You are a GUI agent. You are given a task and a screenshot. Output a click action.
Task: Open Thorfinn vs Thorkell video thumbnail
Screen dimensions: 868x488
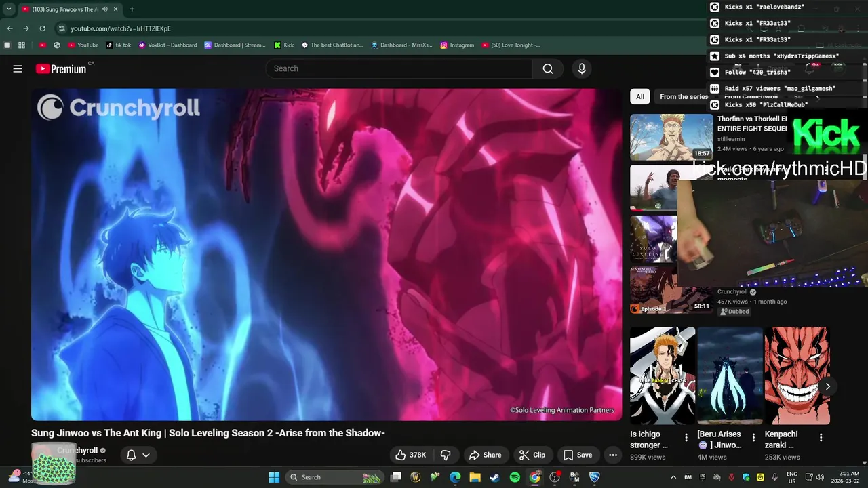coord(671,137)
